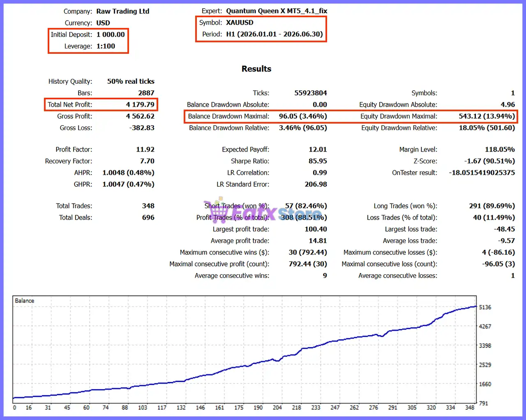This screenshot has height=420, width=526.
Task: Click the gross loss value '-382.83'
Action: click(142, 128)
